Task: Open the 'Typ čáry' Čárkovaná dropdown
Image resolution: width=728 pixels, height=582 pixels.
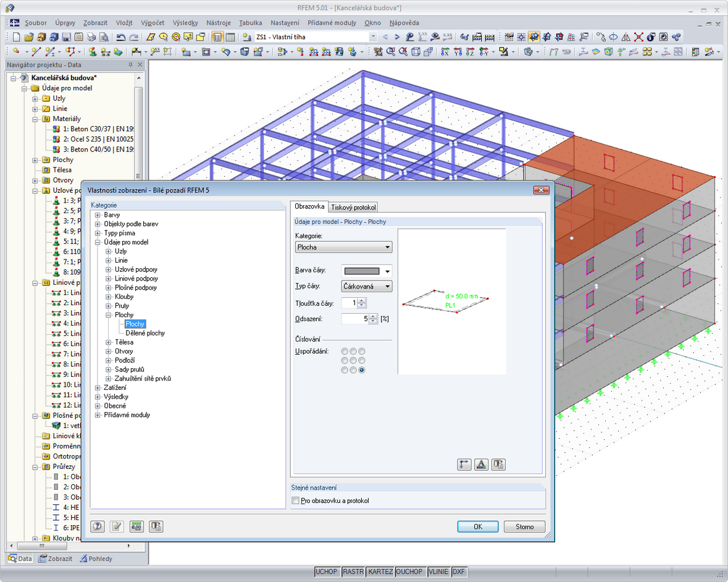Action: tap(367, 287)
